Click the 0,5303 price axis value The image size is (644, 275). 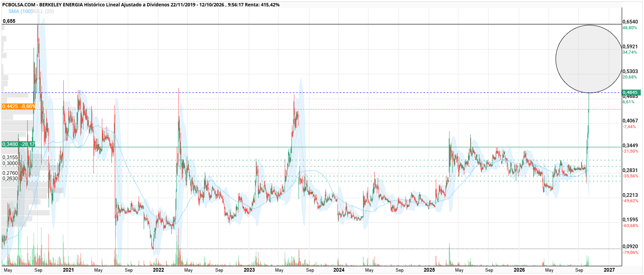pyautogui.click(x=630, y=71)
